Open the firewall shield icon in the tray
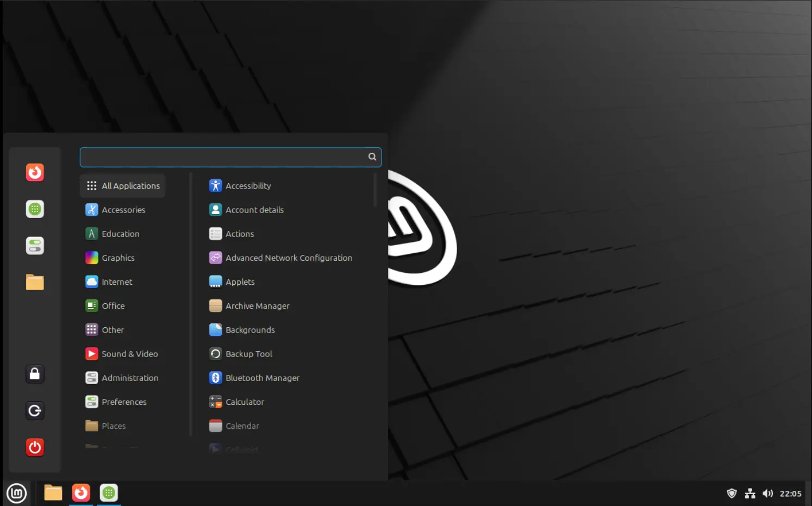 pos(732,493)
